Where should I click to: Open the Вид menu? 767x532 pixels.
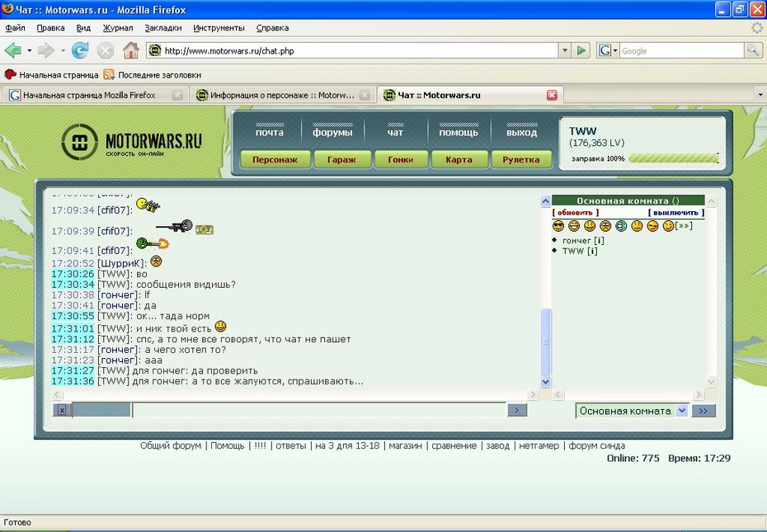click(x=83, y=28)
